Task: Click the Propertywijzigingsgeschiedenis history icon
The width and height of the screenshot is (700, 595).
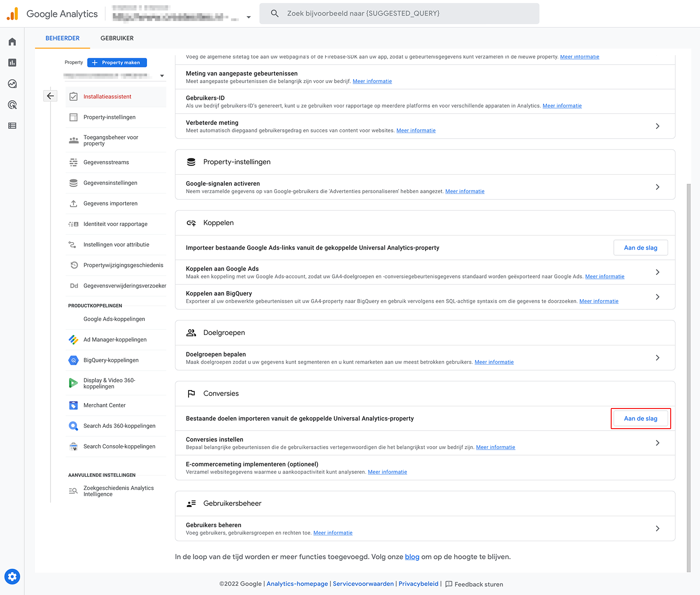Action: click(74, 265)
